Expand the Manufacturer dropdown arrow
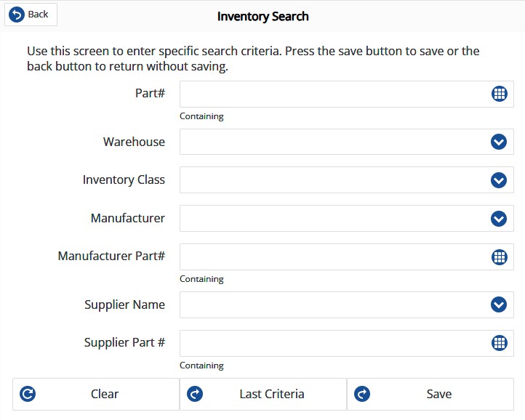This screenshot has width=525, height=420. click(499, 218)
